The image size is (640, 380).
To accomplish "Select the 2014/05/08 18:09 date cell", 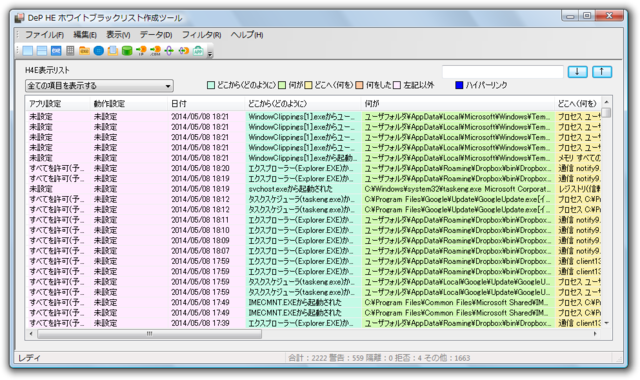I will (x=206, y=240).
